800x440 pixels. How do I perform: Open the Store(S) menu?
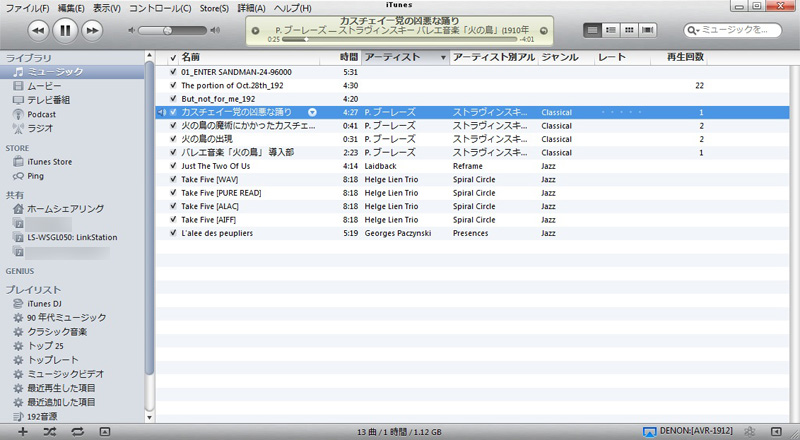point(214,8)
